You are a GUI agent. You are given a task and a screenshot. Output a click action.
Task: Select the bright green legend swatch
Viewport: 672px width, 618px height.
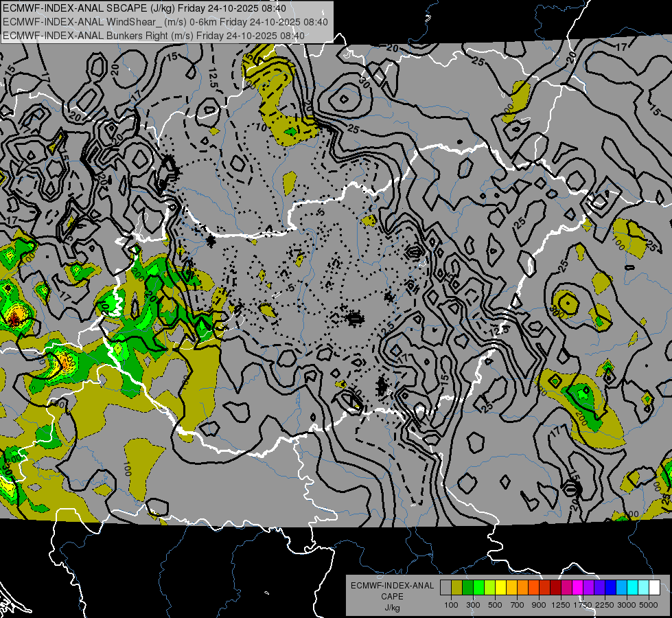click(478, 587)
